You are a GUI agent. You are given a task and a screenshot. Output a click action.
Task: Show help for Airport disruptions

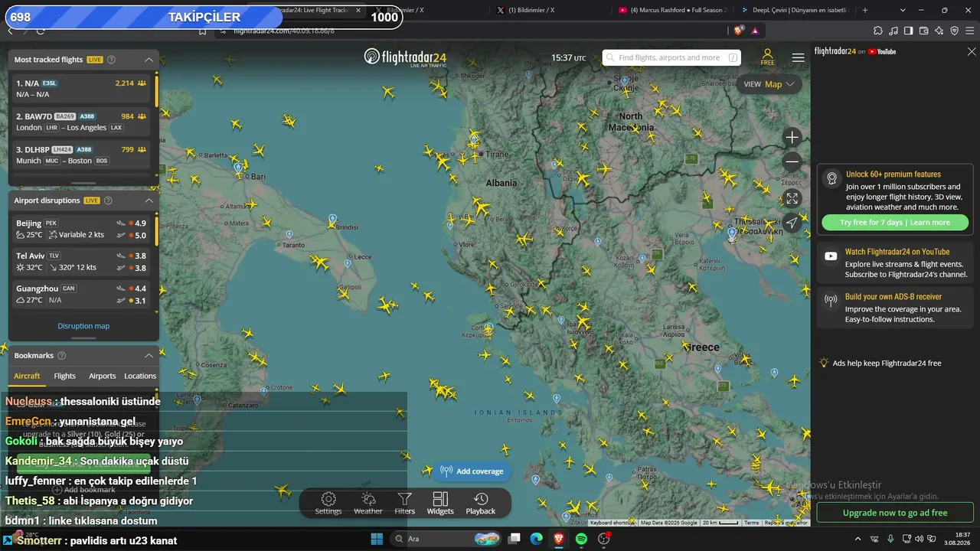[108, 201]
